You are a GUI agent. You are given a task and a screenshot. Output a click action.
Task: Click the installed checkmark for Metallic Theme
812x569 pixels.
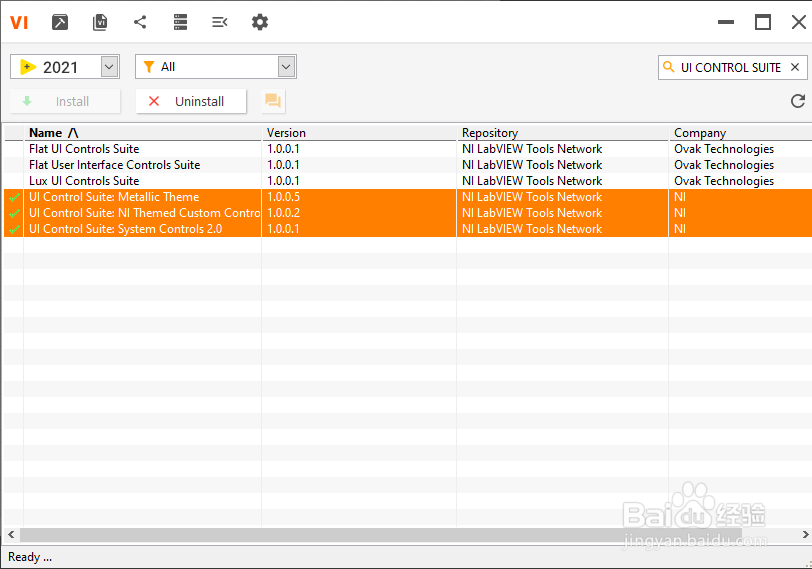14,197
